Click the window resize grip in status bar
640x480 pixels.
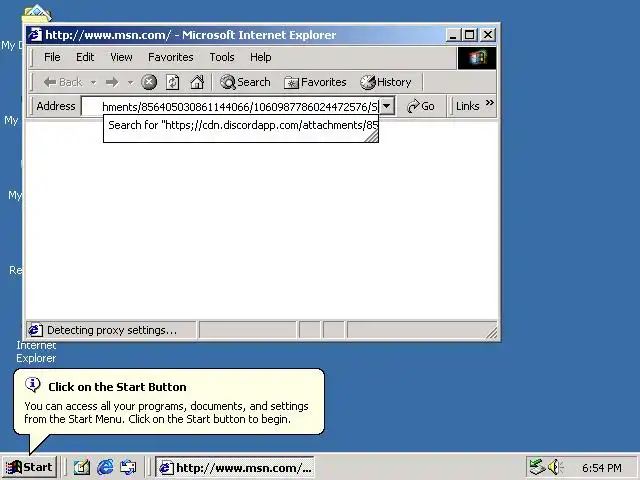coord(492,333)
